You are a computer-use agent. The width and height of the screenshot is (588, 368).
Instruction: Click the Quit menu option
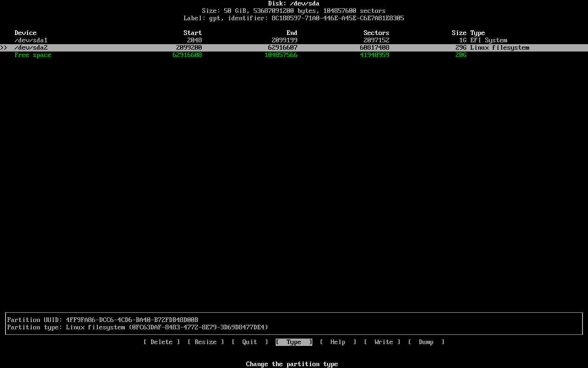[249, 342]
